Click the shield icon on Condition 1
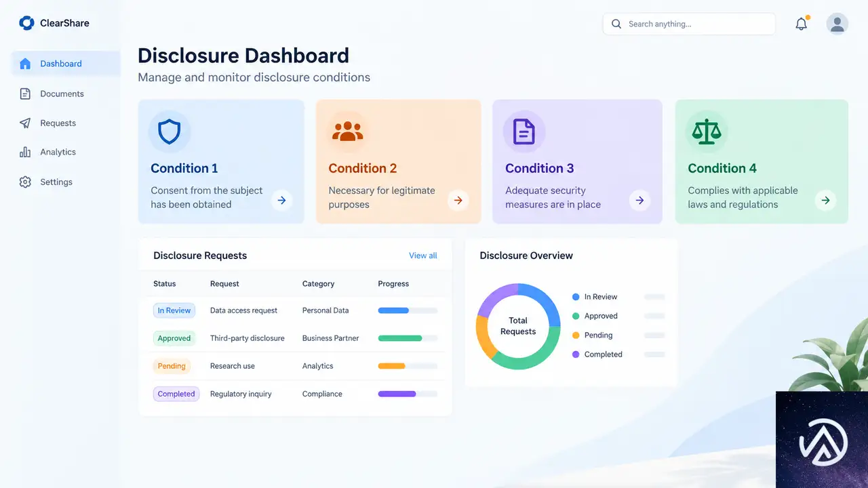The width and height of the screenshot is (868, 488). [170, 131]
